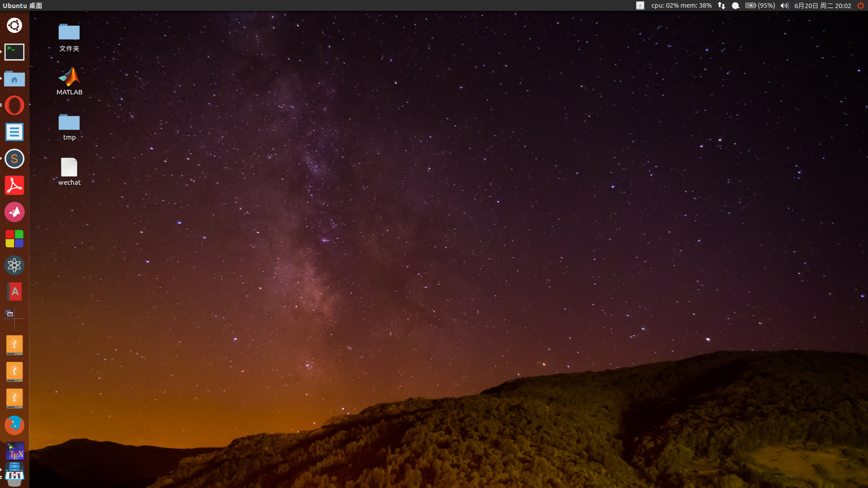Expand the network connections indicator menu

click(x=722, y=5)
